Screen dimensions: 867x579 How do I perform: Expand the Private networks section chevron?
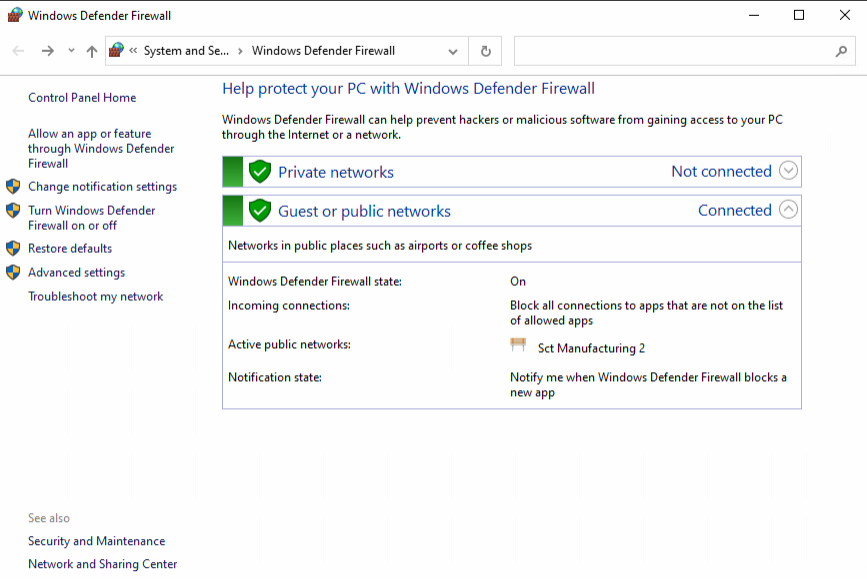coord(788,171)
